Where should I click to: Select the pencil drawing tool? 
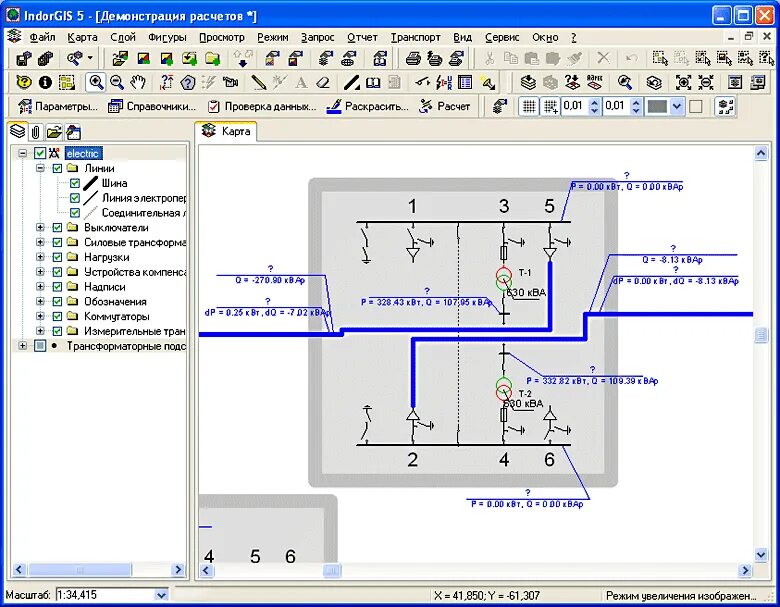[259, 82]
